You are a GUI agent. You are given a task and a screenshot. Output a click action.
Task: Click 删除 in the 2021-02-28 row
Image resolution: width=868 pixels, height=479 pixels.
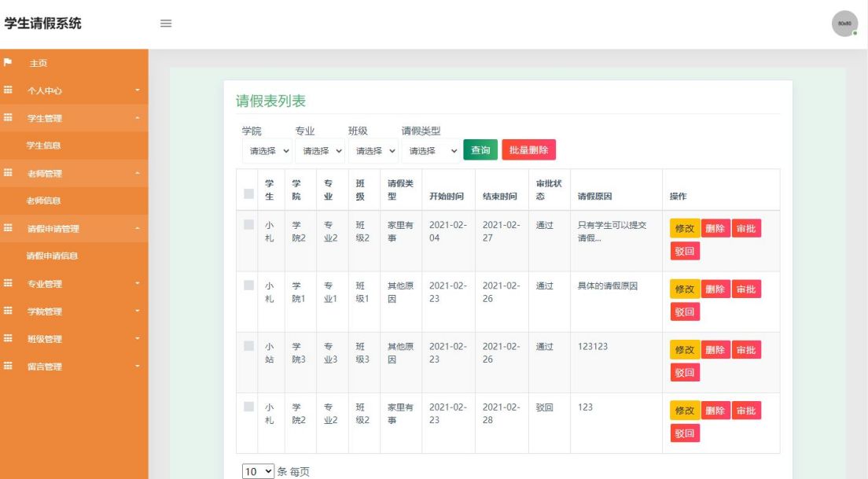715,411
